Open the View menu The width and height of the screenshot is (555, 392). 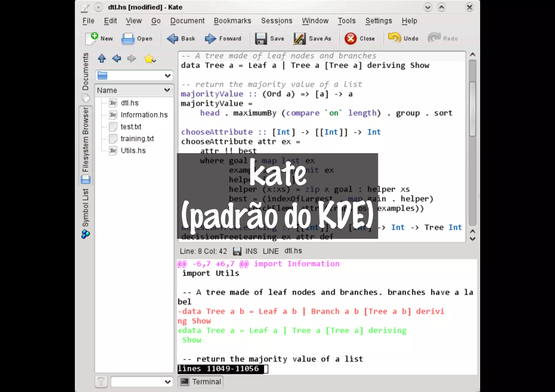134,21
